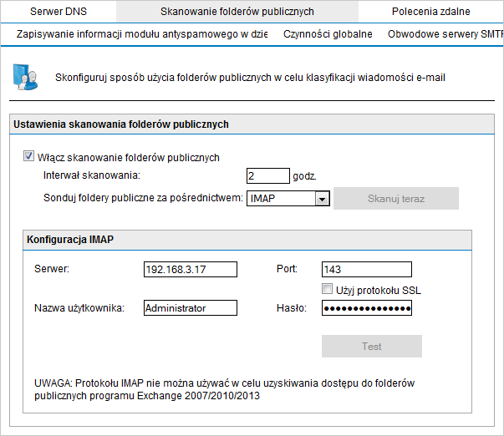
Task: Click the Nazwa użytkownika: label
Action: [79, 308]
